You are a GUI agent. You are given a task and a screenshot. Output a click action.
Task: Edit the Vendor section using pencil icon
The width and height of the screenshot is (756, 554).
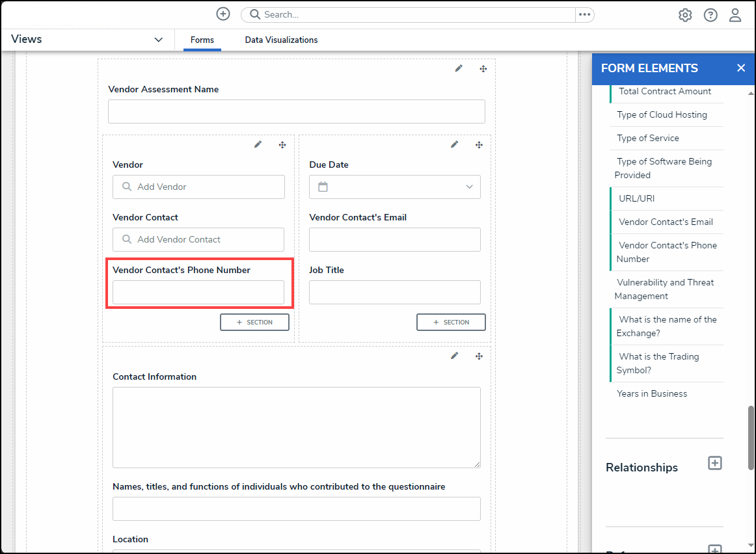pos(258,144)
